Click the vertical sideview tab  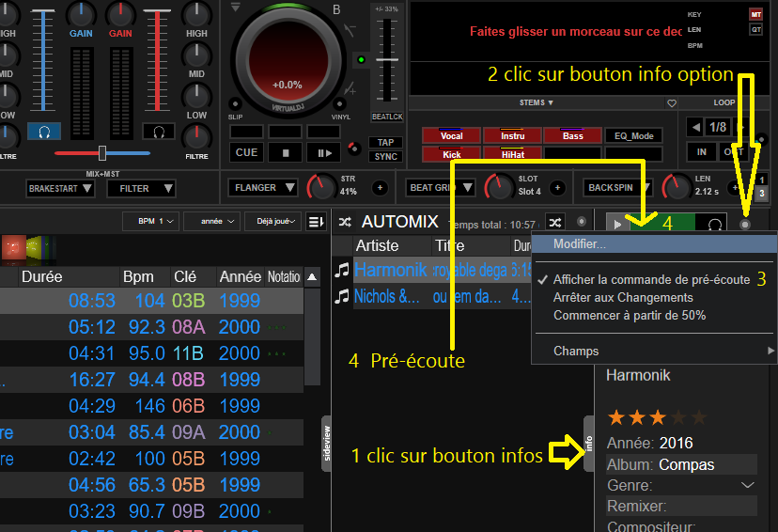326,444
